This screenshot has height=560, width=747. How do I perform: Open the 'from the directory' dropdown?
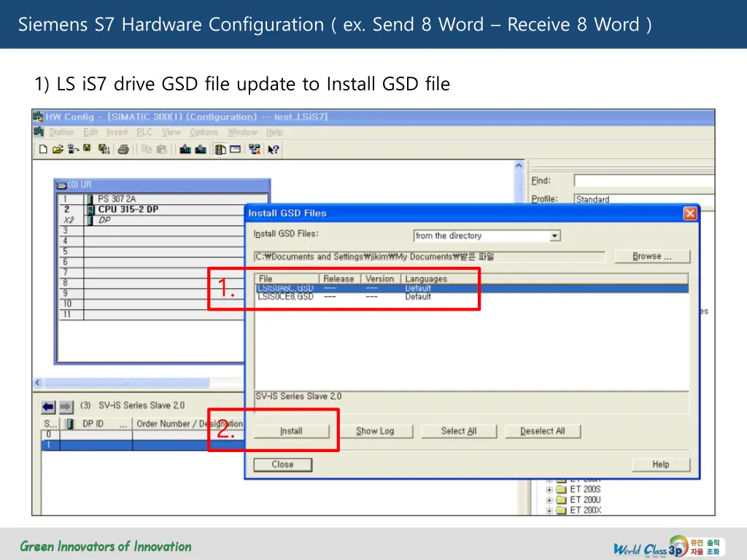tap(554, 236)
